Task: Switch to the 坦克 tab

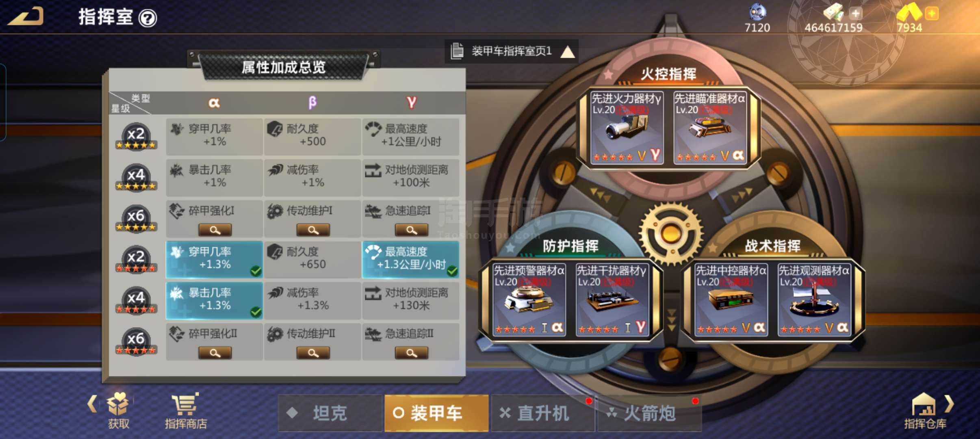Action: (330, 413)
